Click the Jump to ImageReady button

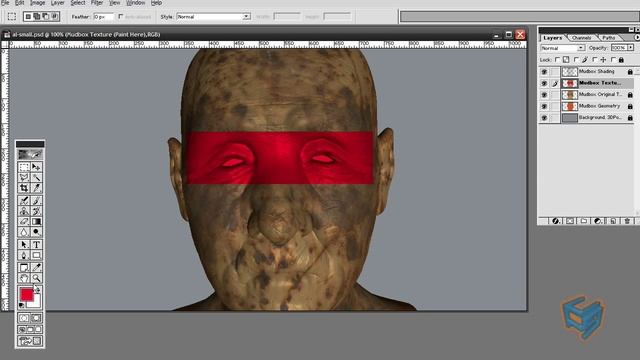(30, 341)
